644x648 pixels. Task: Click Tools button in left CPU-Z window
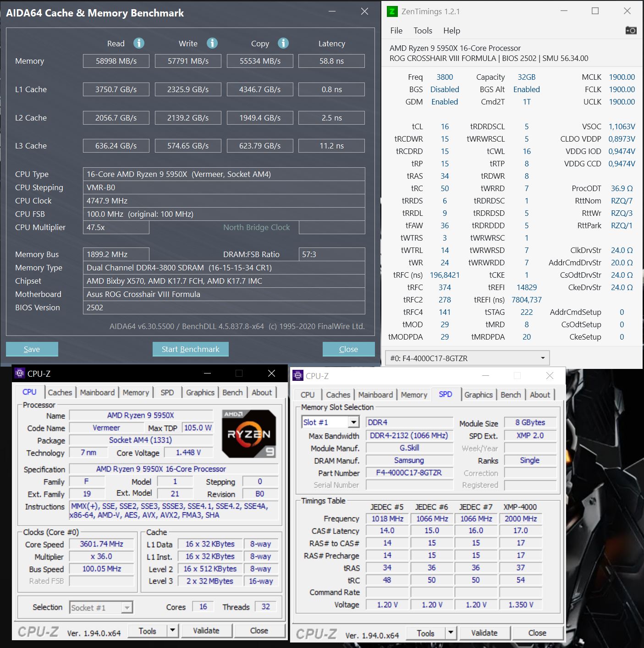point(147,631)
